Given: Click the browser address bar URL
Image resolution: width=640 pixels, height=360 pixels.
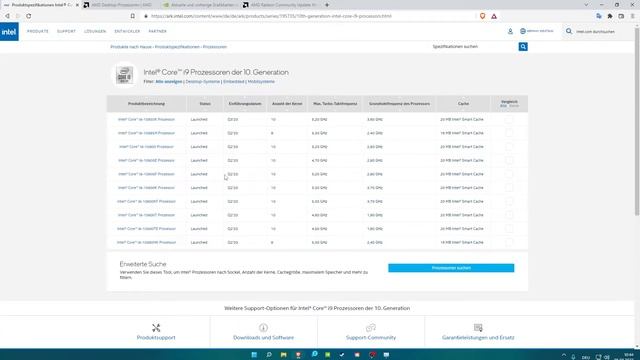Looking at the screenshot, I should [271, 16].
